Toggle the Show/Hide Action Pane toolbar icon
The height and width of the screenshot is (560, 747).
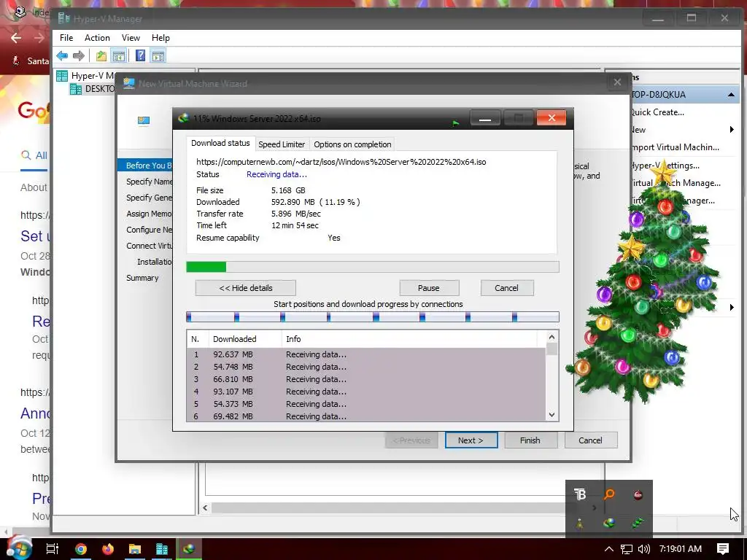pyautogui.click(x=158, y=56)
